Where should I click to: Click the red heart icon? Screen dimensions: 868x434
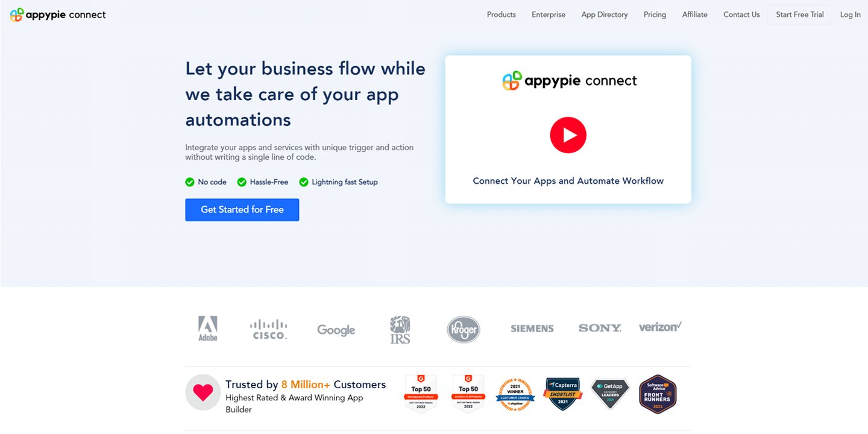pos(203,392)
